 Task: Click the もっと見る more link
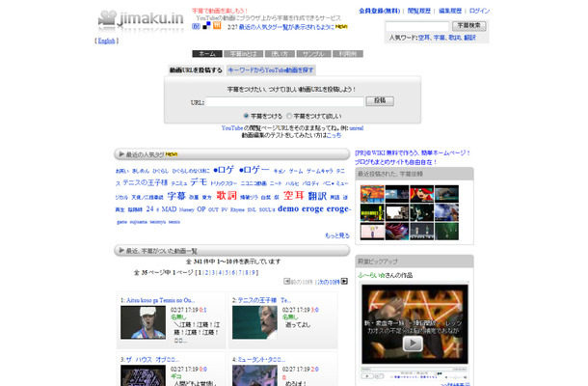[x=337, y=235]
